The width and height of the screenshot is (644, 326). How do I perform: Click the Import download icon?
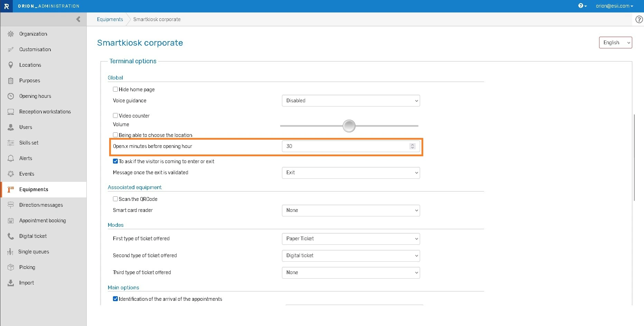coord(11,283)
